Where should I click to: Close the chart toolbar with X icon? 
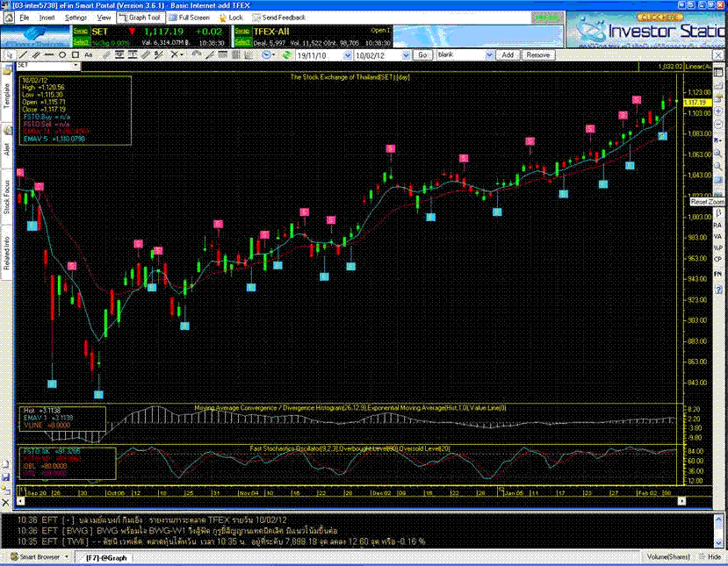(718, 55)
